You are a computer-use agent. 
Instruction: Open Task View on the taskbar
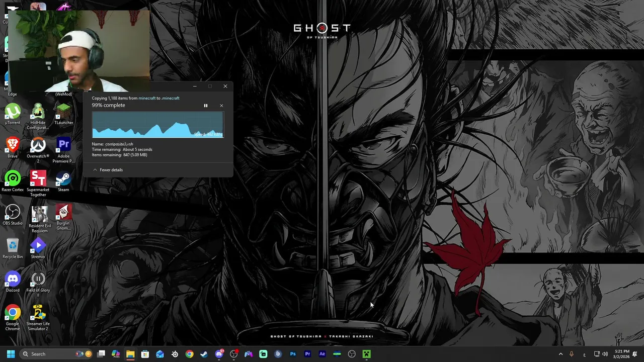pos(101,354)
